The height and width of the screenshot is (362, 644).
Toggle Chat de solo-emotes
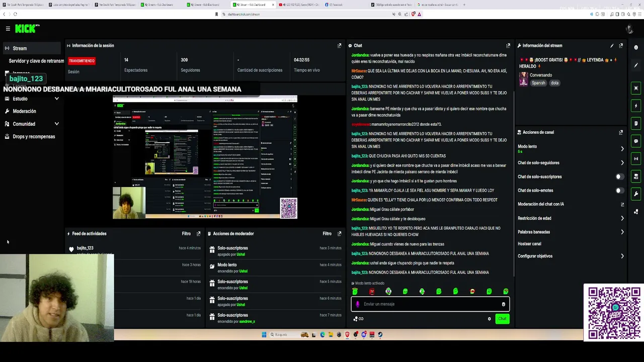620,191
